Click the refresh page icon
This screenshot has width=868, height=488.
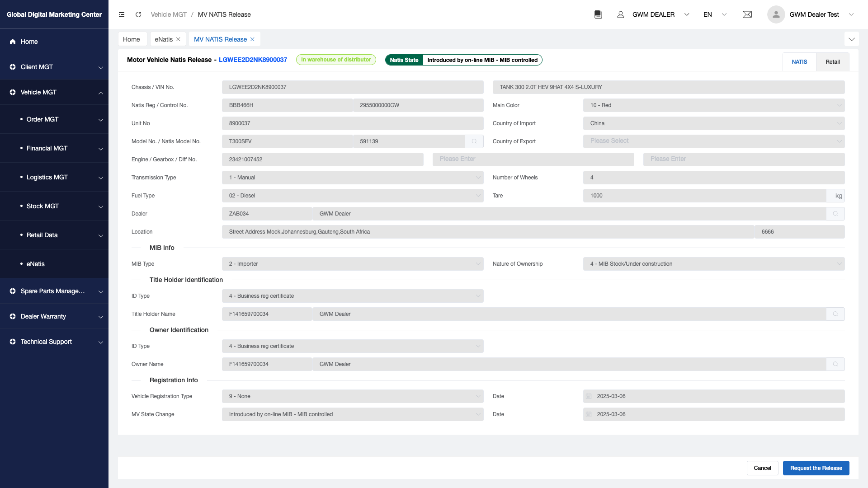click(x=138, y=14)
